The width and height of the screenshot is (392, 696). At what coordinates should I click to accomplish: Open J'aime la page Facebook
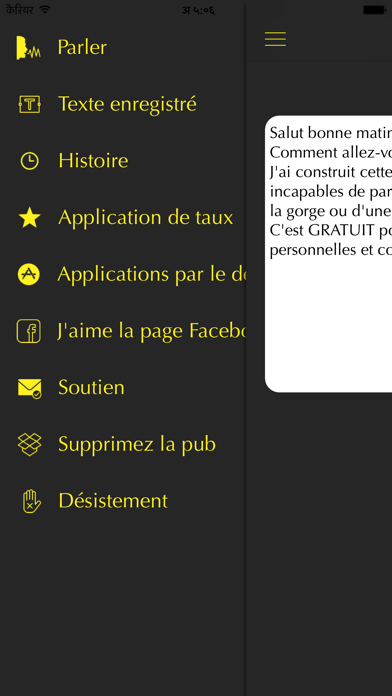pos(151,331)
